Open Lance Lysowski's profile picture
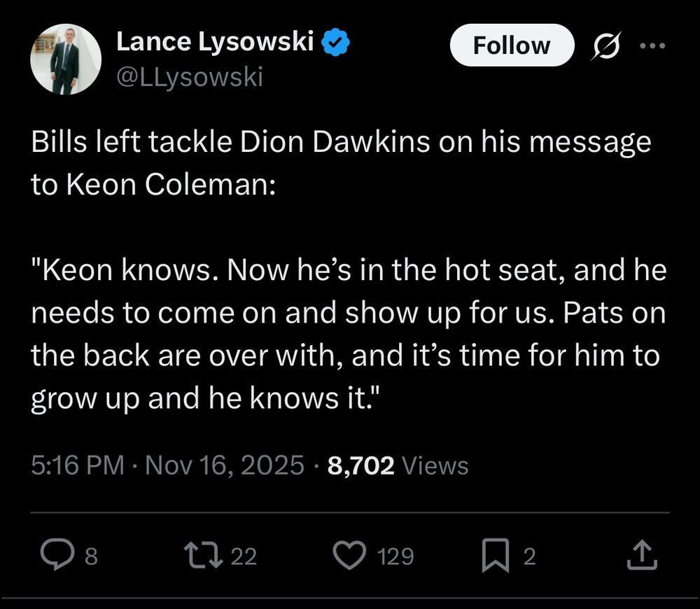Screen dimensions: 700x609 pos(66,59)
